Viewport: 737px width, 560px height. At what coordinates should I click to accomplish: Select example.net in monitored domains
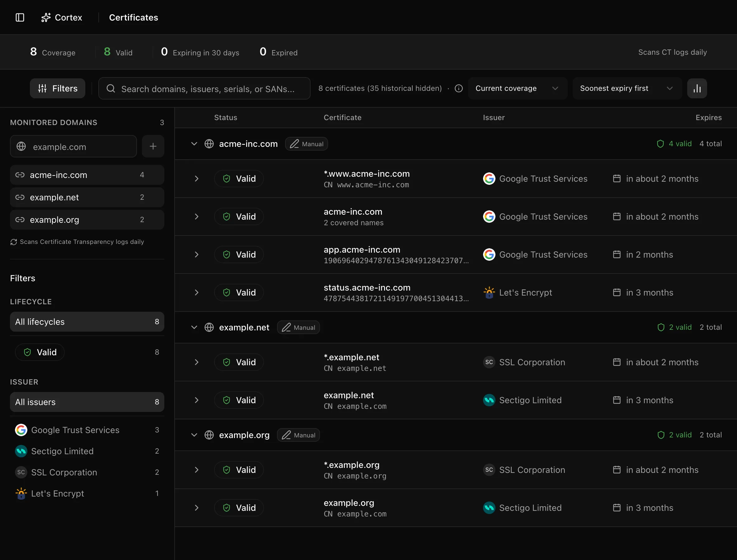pos(87,197)
